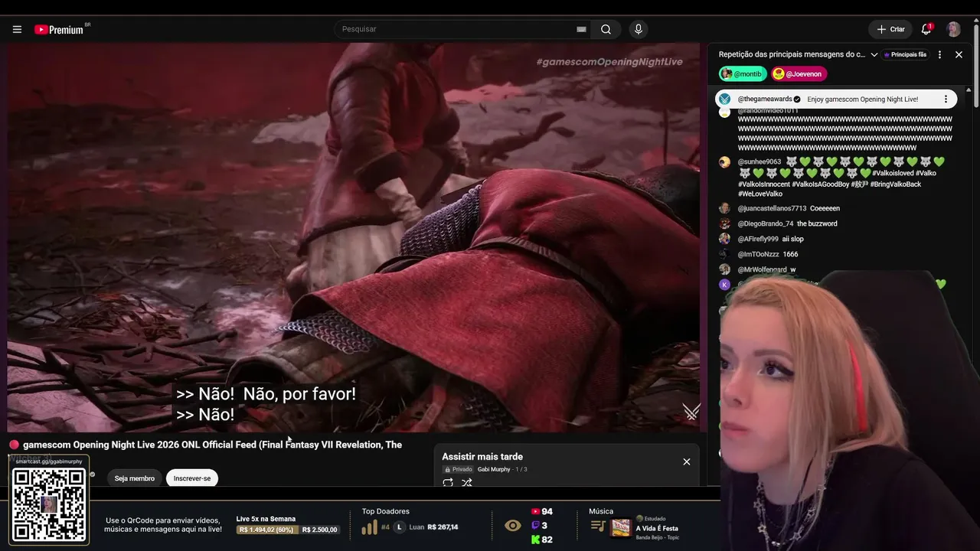Open the YouTube guide hamburger menu
This screenshot has height=551, width=980.
17,29
